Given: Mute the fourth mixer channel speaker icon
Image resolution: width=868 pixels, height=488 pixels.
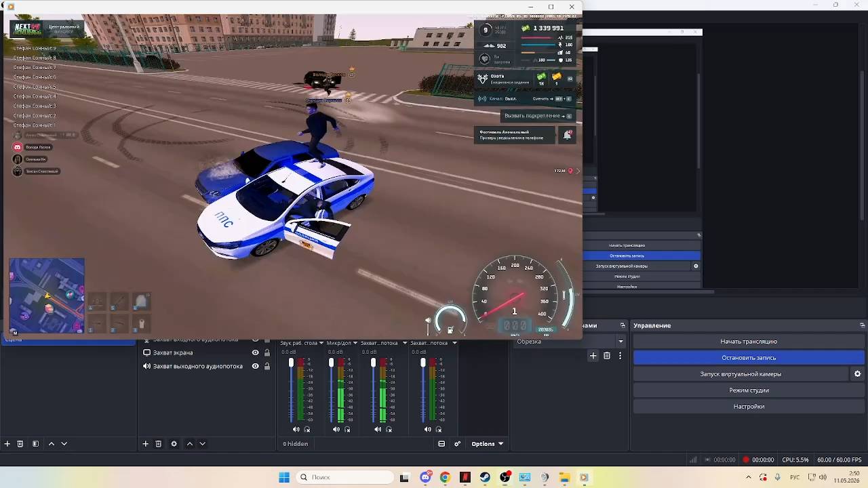Looking at the screenshot, I should click(x=427, y=429).
